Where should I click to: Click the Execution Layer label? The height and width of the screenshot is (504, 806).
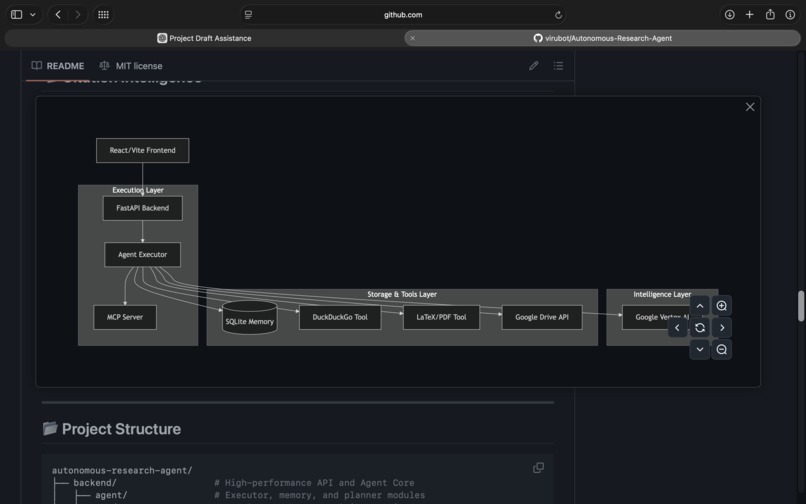[x=138, y=190]
